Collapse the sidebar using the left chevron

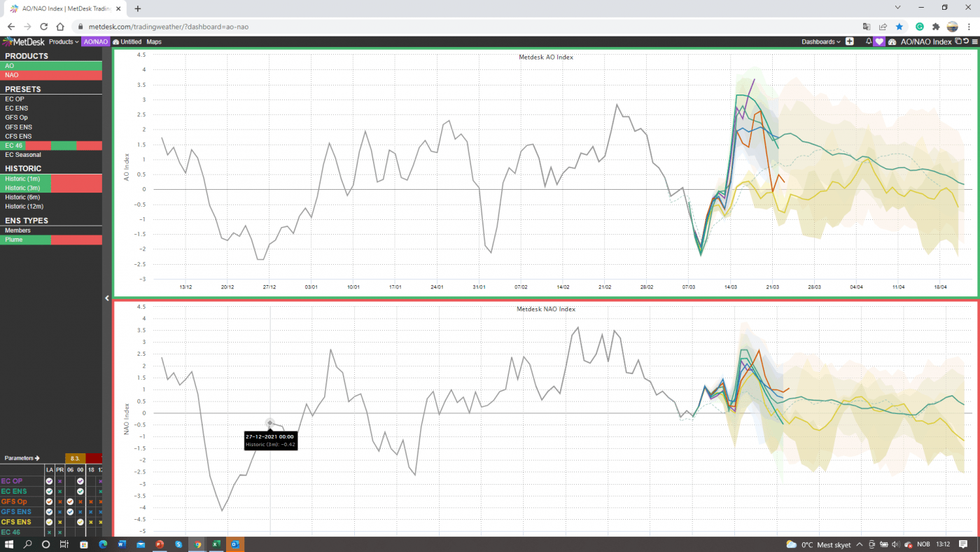(x=106, y=297)
